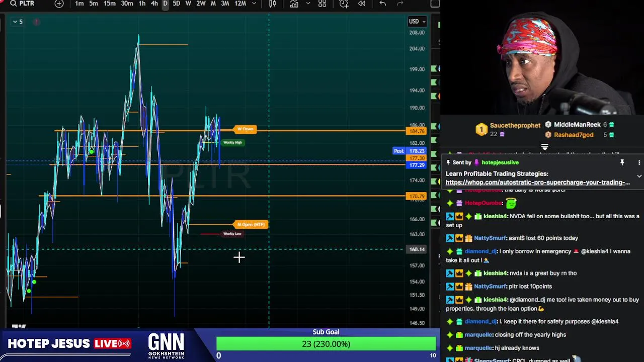Click the Weekly Low label

click(x=232, y=233)
